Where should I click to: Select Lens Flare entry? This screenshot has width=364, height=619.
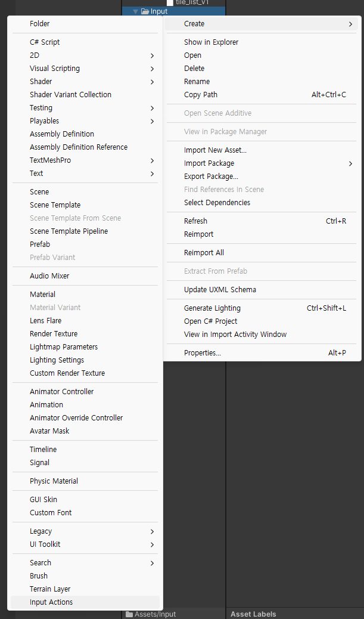(x=85, y=321)
